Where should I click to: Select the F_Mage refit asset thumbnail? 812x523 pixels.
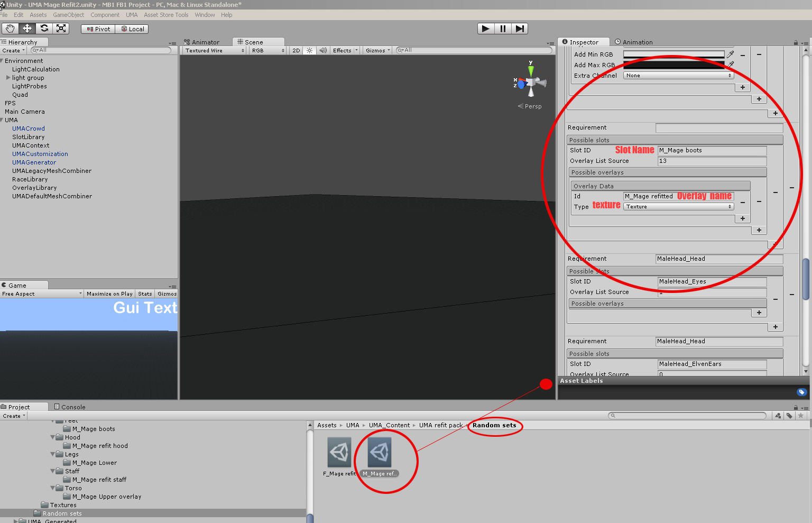[x=339, y=452]
